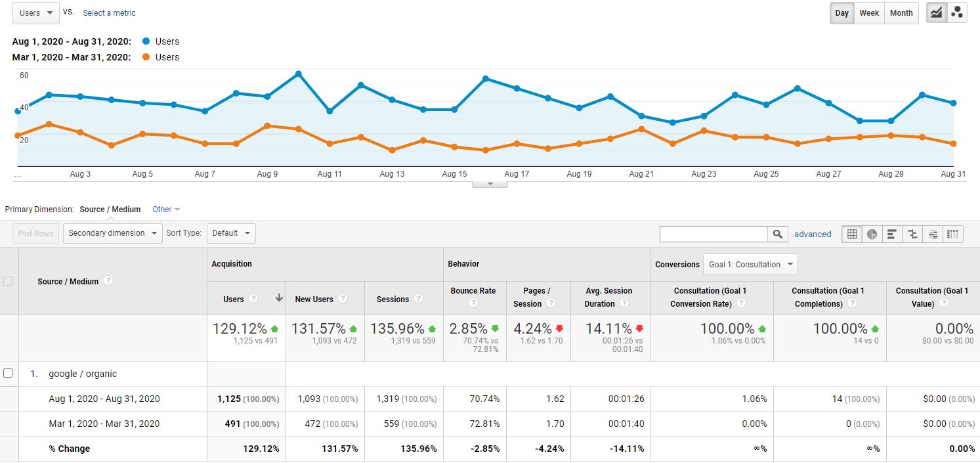Screen dimensions: 980x463
Task: Tick the google / organic row checkbox
Action: (x=8, y=373)
